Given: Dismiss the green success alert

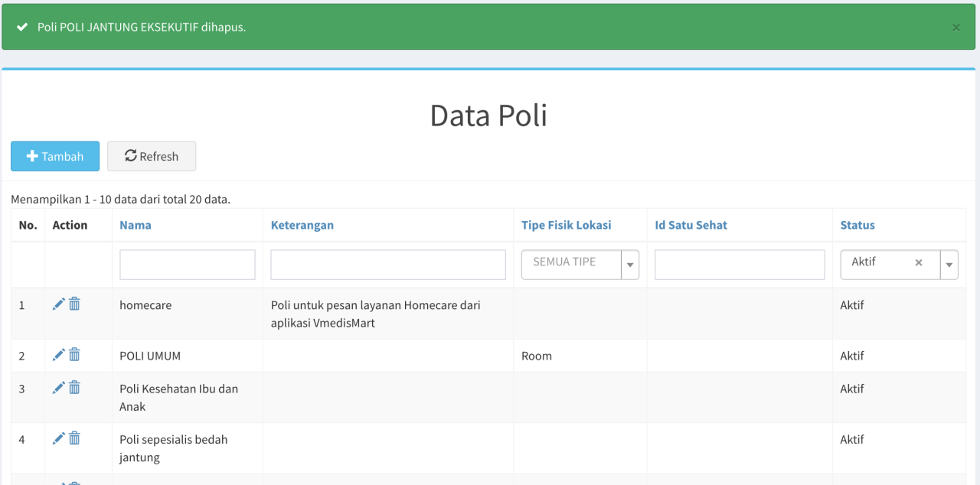Looking at the screenshot, I should tap(956, 28).
